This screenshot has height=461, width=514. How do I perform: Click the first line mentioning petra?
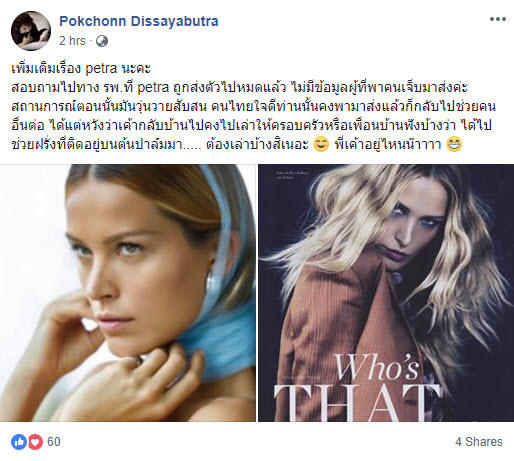coord(81,69)
